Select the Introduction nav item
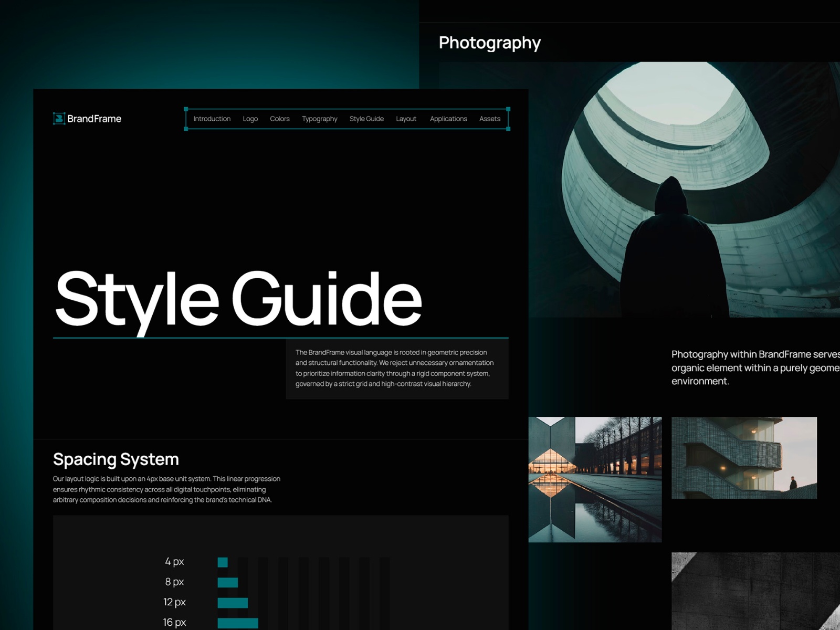The image size is (840, 630). 212,119
